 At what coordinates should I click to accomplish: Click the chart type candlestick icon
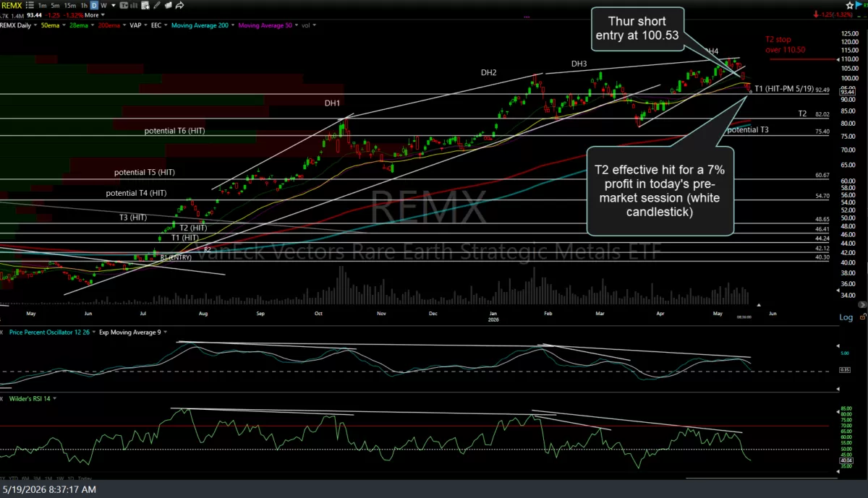point(124,5)
